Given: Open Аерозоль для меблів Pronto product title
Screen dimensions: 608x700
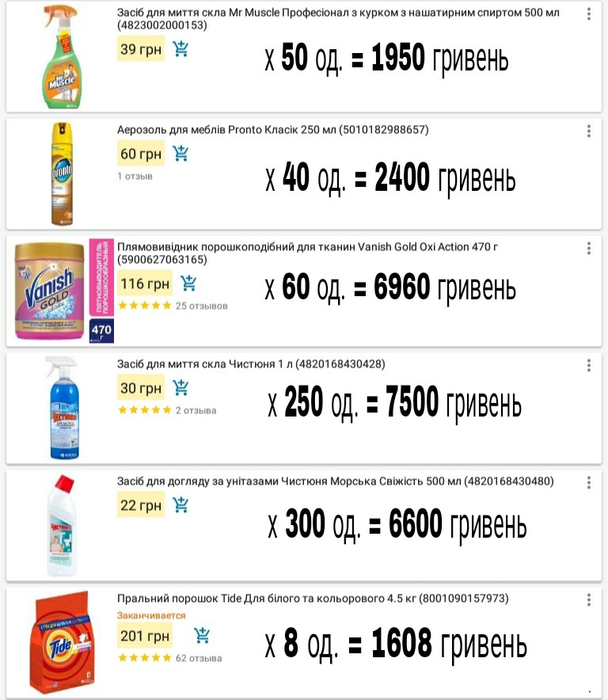Looking at the screenshot, I should pos(272,130).
